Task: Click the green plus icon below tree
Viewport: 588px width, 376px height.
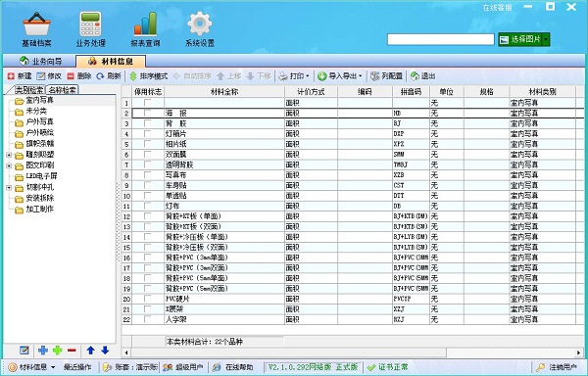Action: [x=58, y=351]
